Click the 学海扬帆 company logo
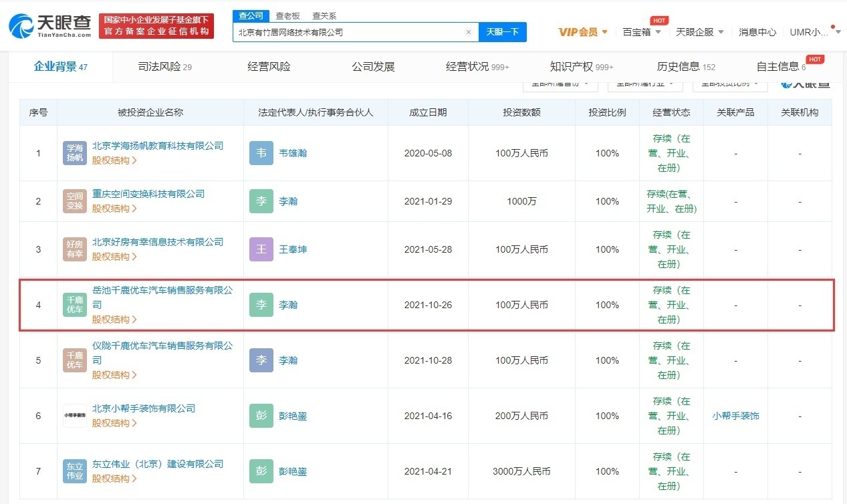Screen dimensions: 847x504 click(75, 153)
